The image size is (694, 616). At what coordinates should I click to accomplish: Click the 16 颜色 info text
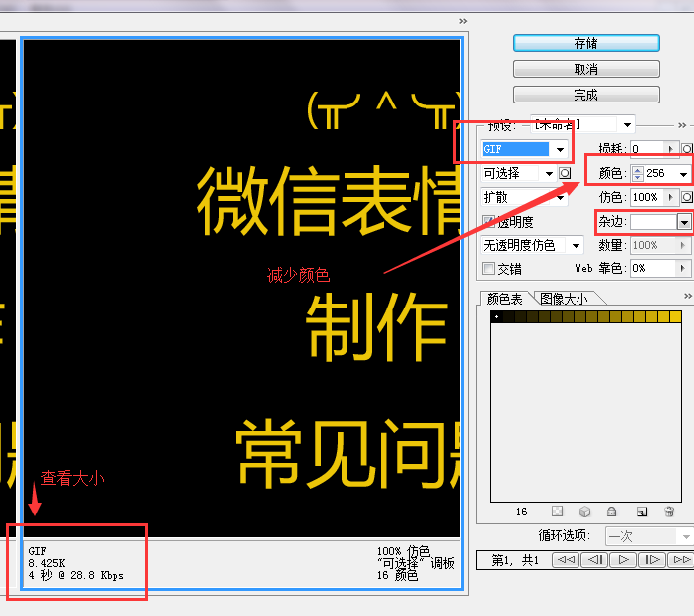tap(397, 575)
